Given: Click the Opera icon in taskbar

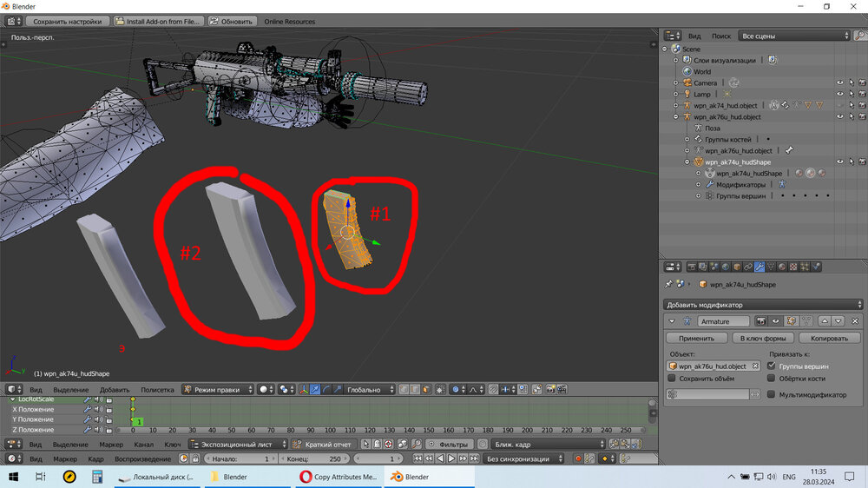Looking at the screenshot, I should tap(306, 477).
